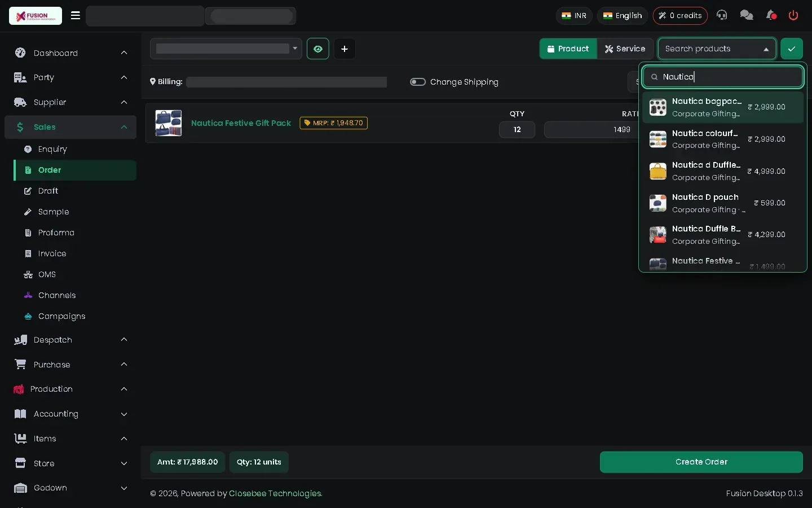The image size is (812, 508).
Task: Click the Nautica search input field
Action: tap(723, 77)
